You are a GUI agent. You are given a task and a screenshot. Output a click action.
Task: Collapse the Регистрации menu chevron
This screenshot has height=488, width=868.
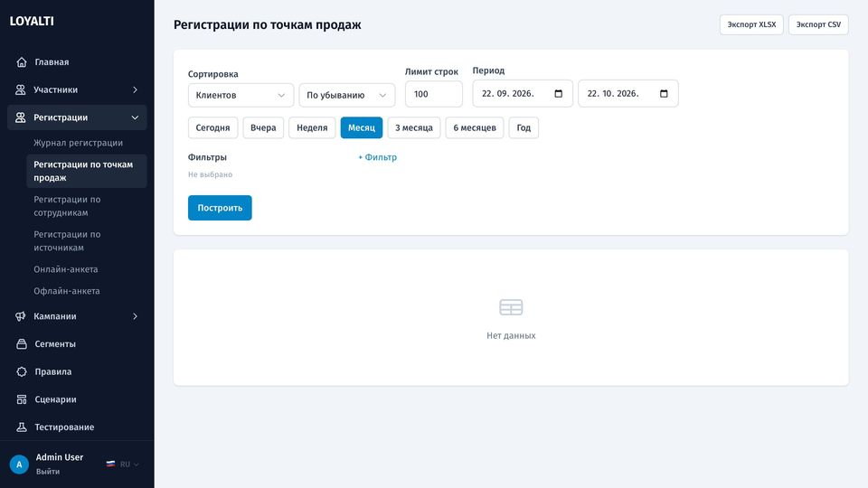[x=135, y=117]
